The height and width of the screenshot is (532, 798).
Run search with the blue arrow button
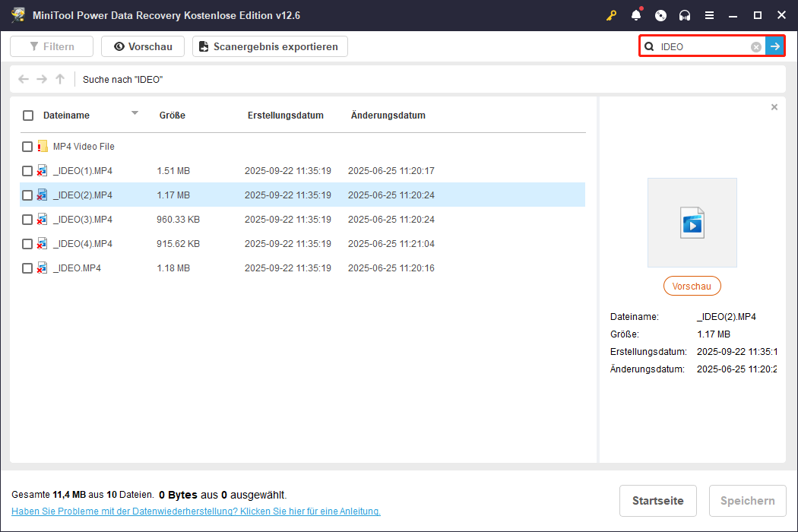pos(774,47)
